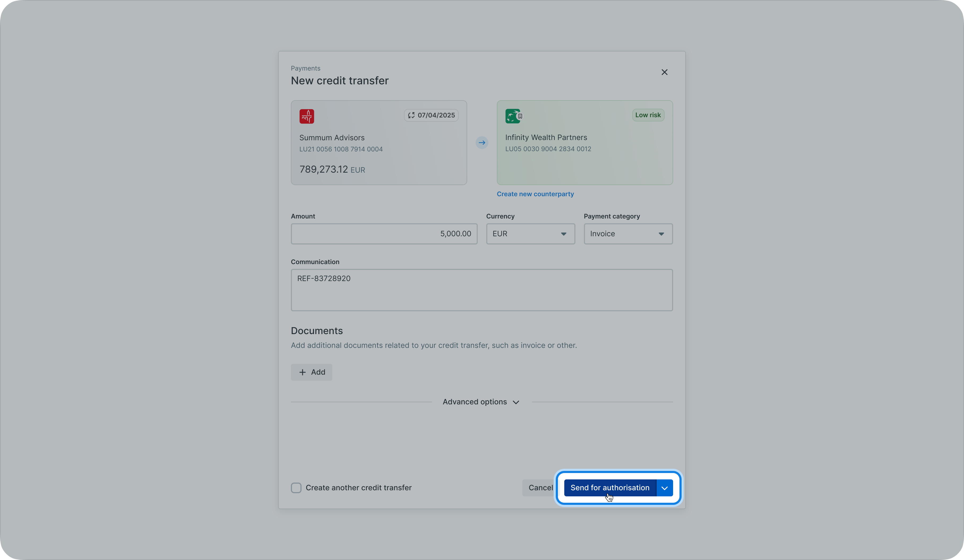
Task: Open the split arrow next to Send for authorisation
Action: [x=664, y=488]
